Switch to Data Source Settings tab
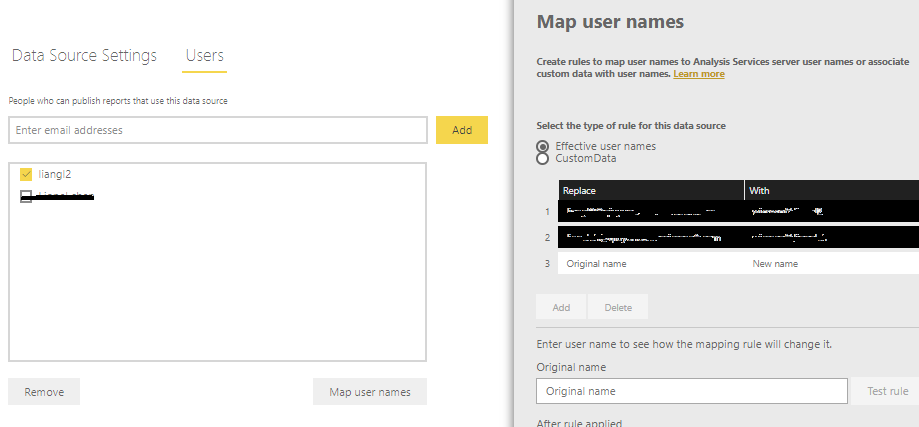 pyautogui.click(x=84, y=56)
